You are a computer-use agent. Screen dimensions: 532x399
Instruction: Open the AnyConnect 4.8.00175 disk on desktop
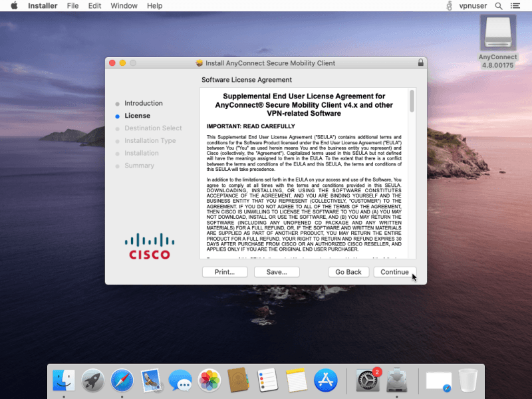pyautogui.click(x=497, y=33)
